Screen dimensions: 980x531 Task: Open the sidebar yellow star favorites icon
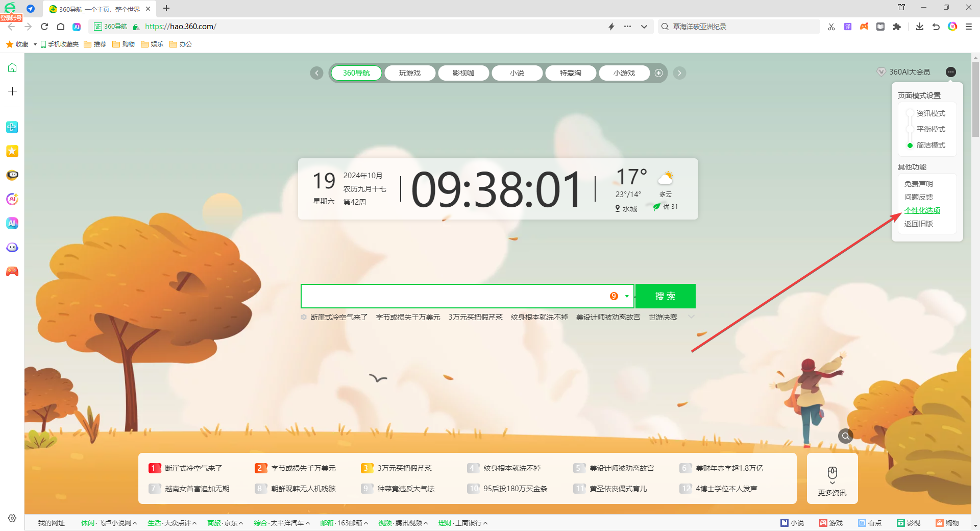coord(12,151)
